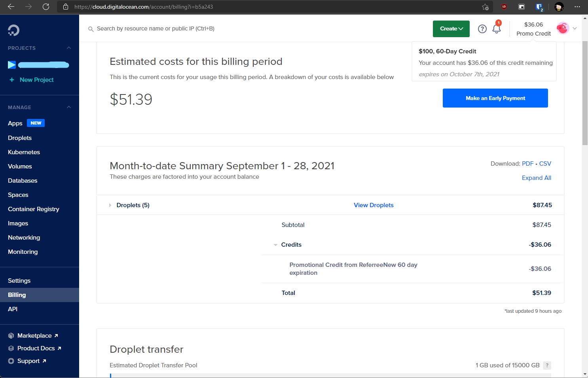
Task: Click the account avatar picture
Action: pos(563,28)
